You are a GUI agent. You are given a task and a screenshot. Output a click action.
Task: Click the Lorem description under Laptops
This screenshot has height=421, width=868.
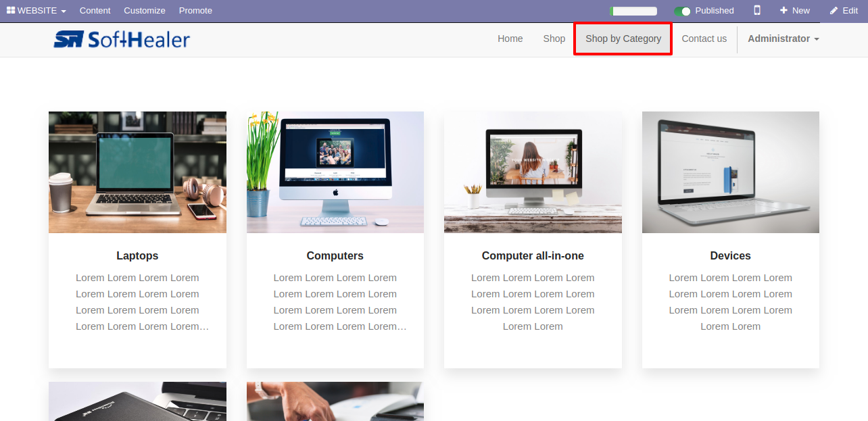[137, 302]
